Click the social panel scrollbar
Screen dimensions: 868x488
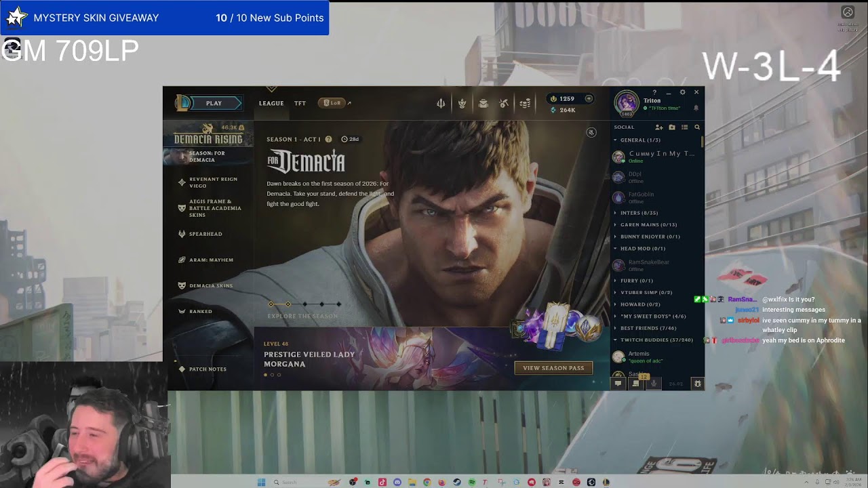[703, 141]
